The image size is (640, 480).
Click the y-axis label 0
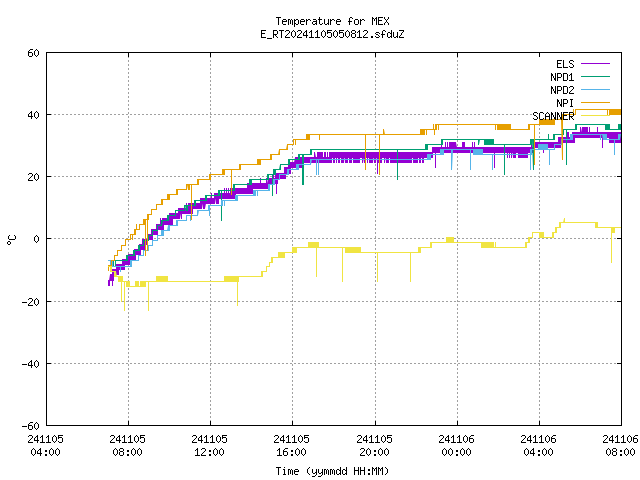pyautogui.click(x=36, y=239)
